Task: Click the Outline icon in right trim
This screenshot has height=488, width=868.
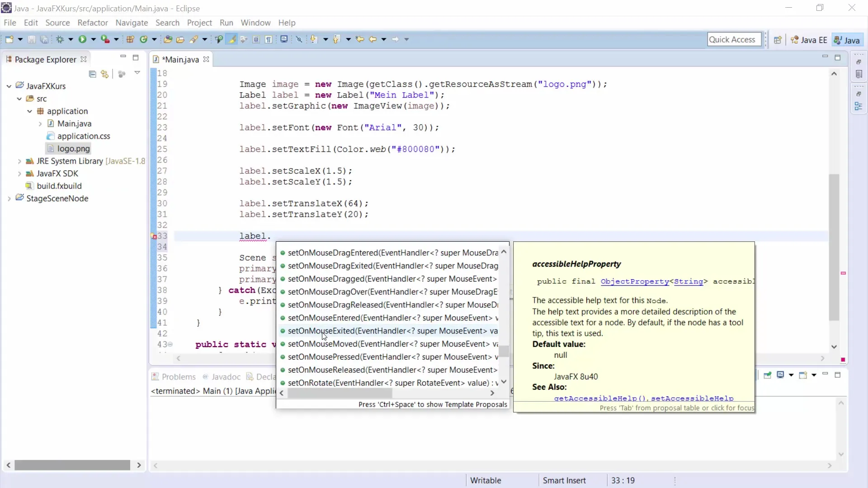Action: tap(859, 106)
